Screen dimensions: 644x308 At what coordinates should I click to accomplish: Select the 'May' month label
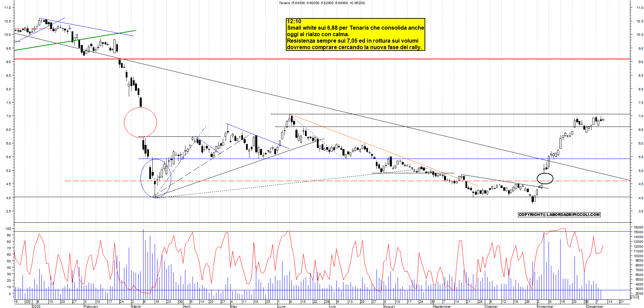click(234, 306)
